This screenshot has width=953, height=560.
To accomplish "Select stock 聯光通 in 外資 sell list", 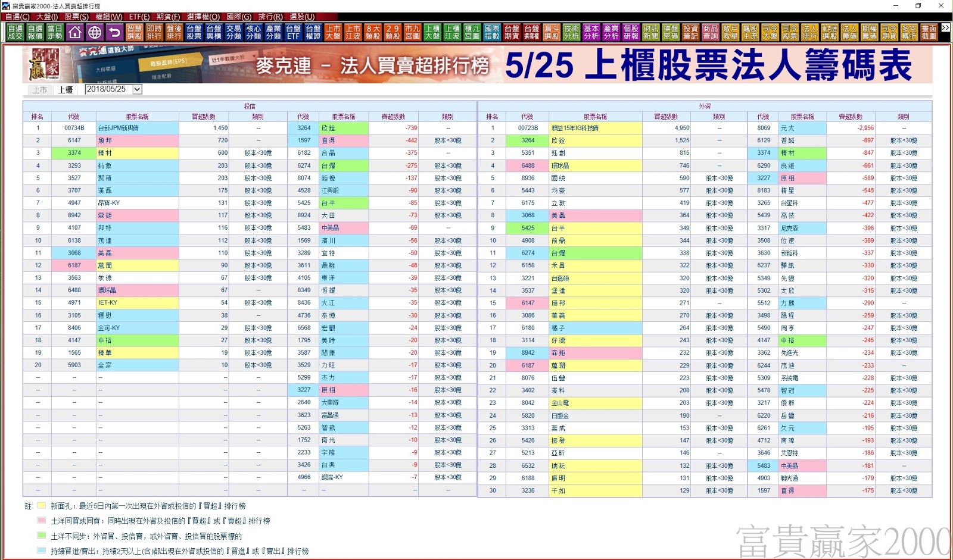I will pyautogui.click(x=802, y=478).
